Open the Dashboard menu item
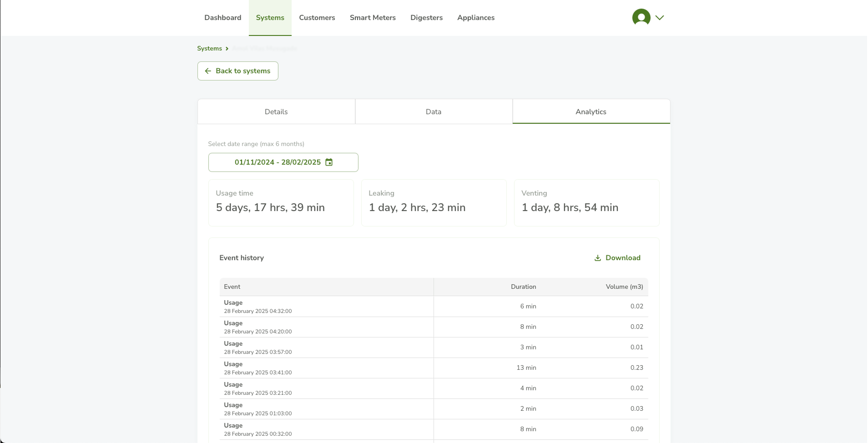868x443 pixels. pyautogui.click(x=223, y=18)
